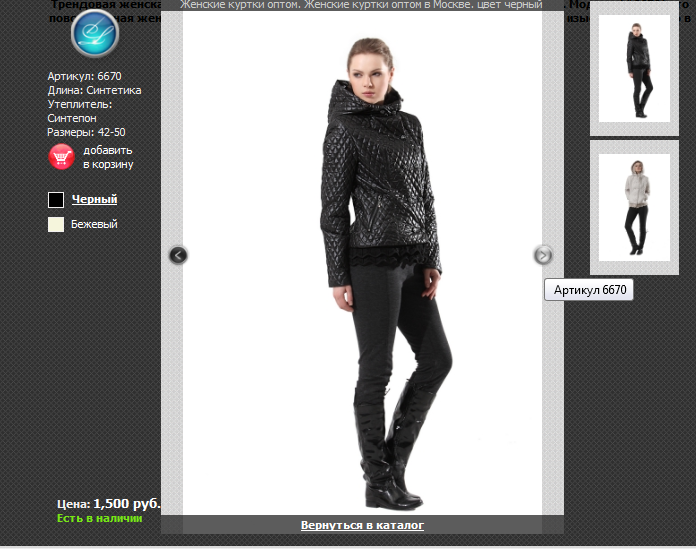The image size is (696, 549).
Task: Click the round blue site logo
Action: pyautogui.click(x=95, y=33)
